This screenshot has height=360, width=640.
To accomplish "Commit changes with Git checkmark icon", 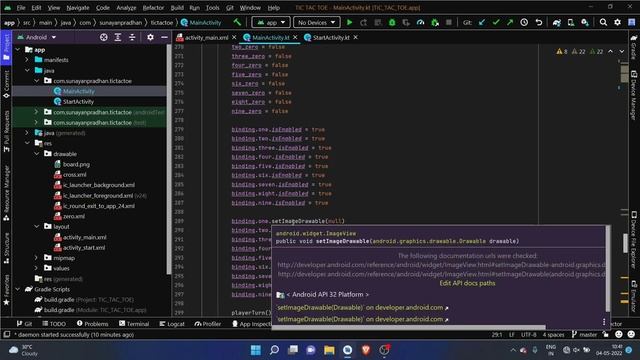I will [x=496, y=22].
